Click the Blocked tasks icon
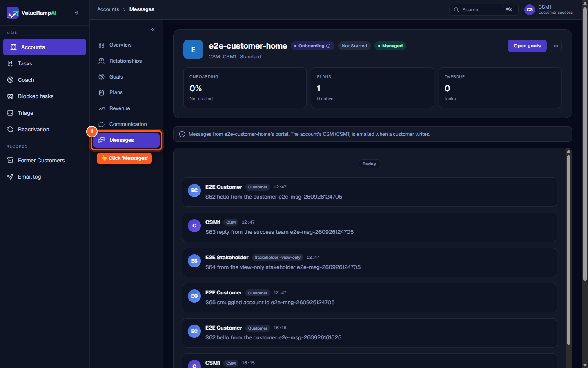The width and height of the screenshot is (588, 368). pos(10,96)
